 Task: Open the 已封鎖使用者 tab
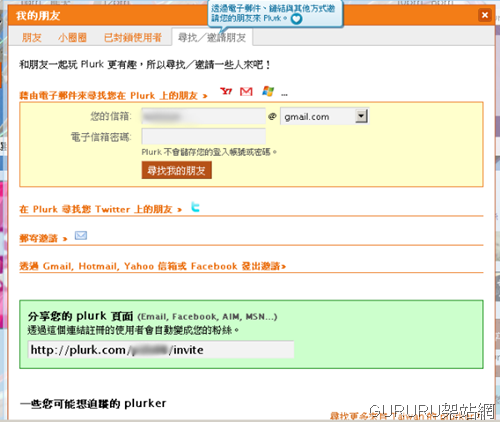[133, 37]
